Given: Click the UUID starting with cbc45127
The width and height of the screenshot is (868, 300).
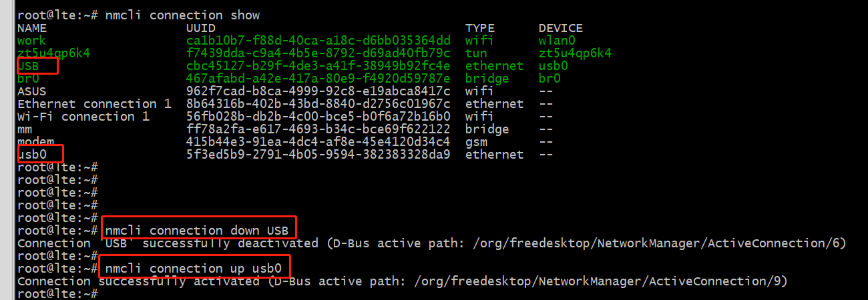Looking at the screenshot, I should click(318, 66).
